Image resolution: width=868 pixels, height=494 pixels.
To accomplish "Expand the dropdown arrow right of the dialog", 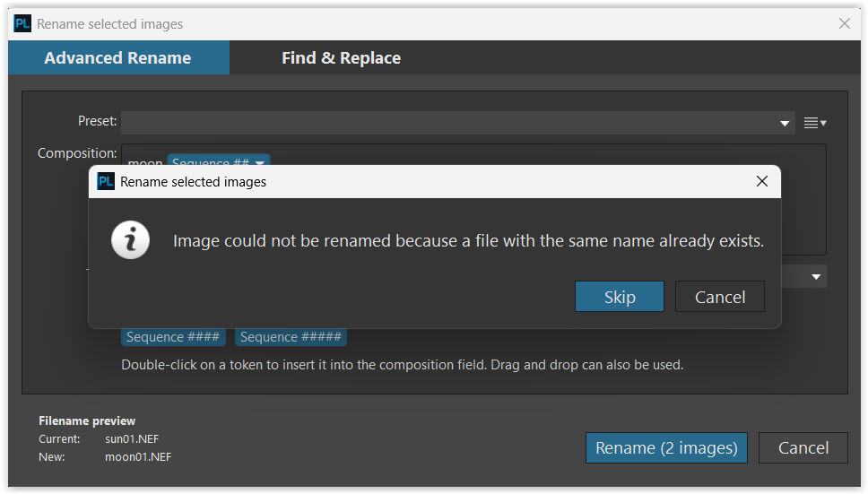I will point(816,277).
